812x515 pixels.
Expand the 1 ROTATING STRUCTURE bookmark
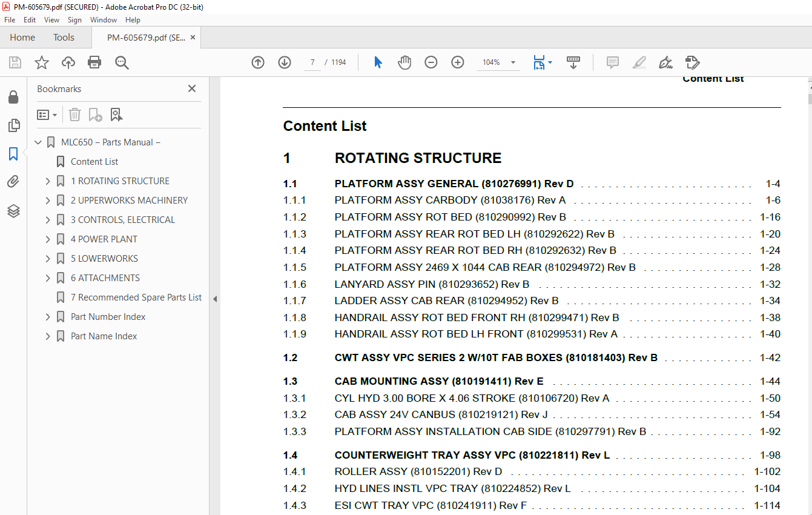pyautogui.click(x=48, y=181)
